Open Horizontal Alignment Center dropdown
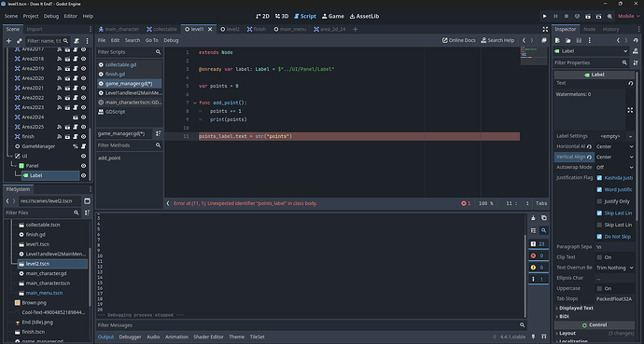The width and height of the screenshot is (644, 344). 614,146
